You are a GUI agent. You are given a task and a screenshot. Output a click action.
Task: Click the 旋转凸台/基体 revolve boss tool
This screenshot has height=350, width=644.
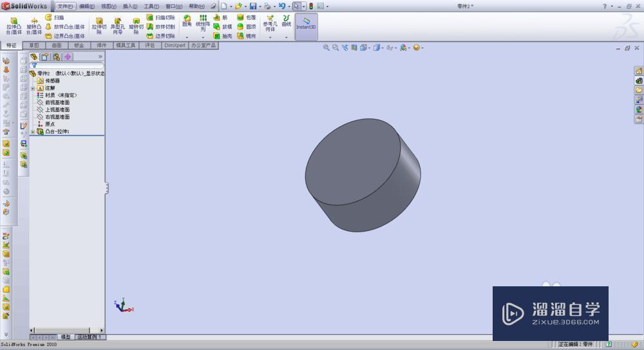point(34,26)
